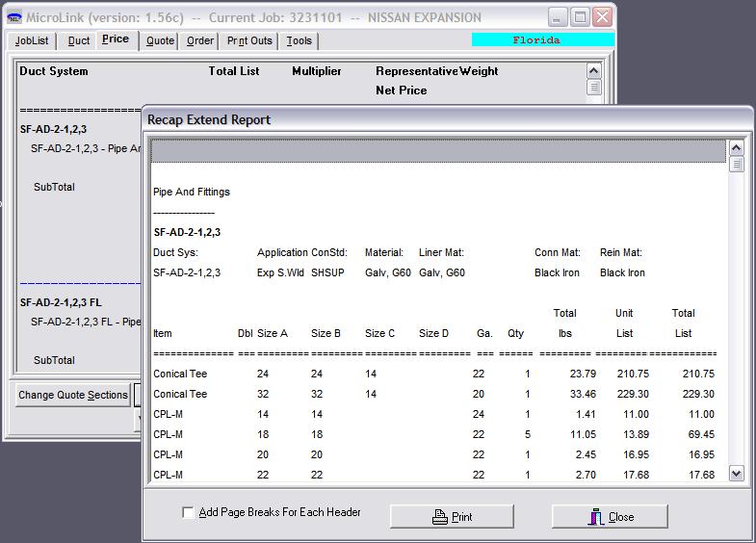The width and height of the screenshot is (756, 543).
Task: Switch to the Tools tab
Action: pos(300,41)
